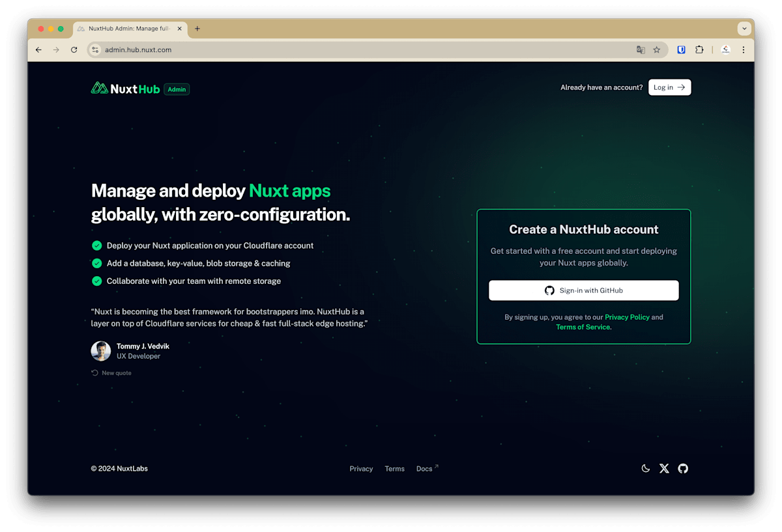Image resolution: width=782 pixels, height=532 pixels.
Task: Click the "Already have an account?" text
Action: [601, 87]
